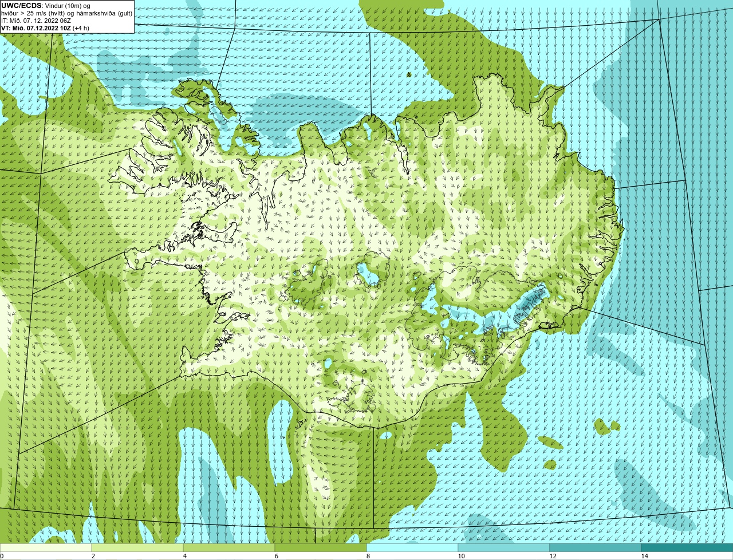Click the above-14 m/s dark teal legend swatch
Viewport: 733px width, 560px height.
point(687,547)
